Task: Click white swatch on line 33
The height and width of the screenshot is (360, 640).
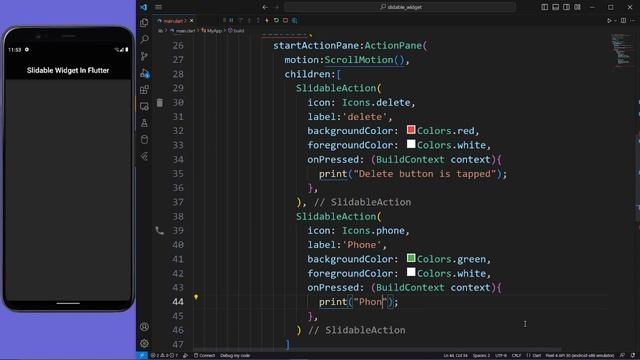Action: pos(411,144)
